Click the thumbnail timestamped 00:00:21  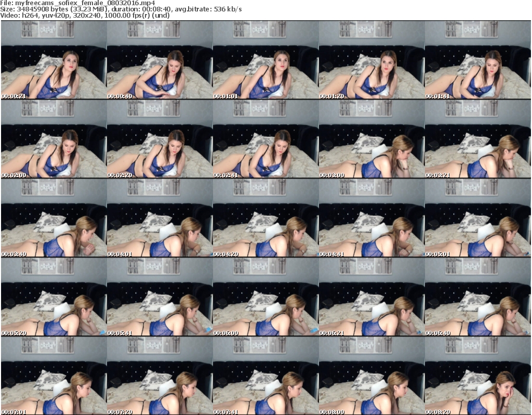(54, 60)
